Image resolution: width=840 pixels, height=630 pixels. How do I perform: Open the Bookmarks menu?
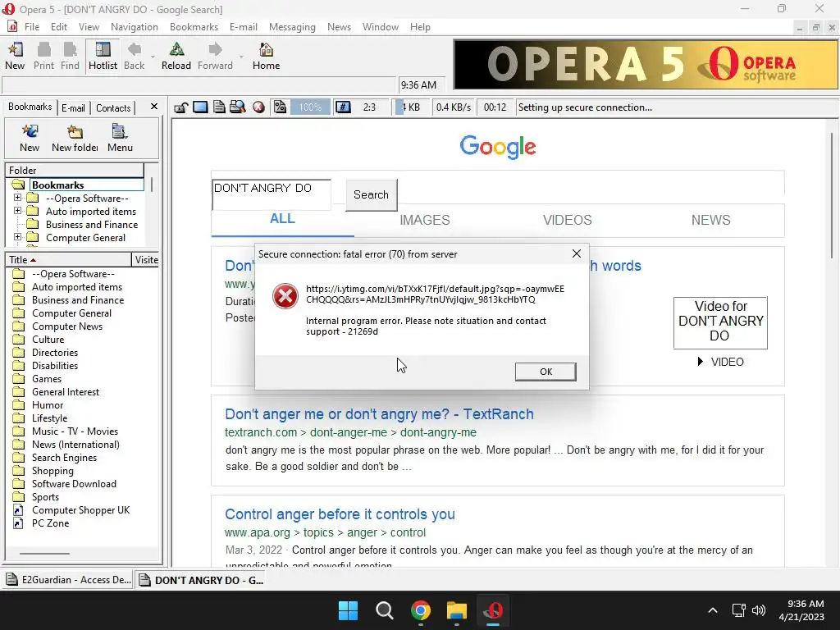coord(194,27)
